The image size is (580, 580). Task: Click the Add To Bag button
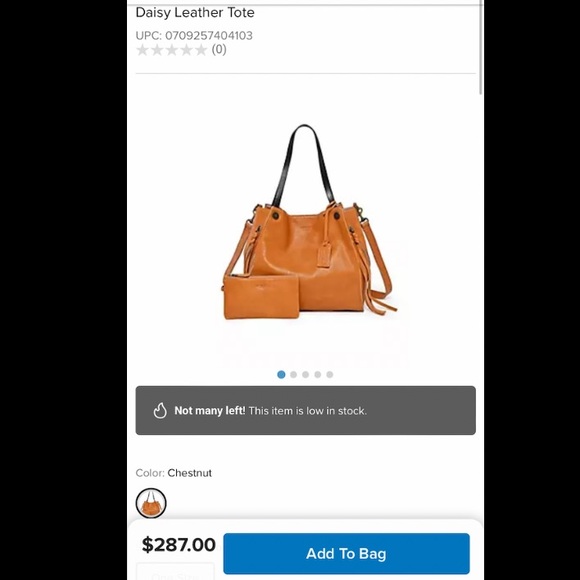point(347,554)
